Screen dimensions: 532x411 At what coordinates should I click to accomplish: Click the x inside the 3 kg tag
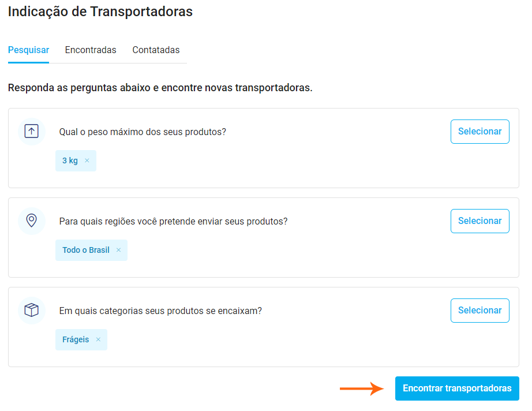pos(88,160)
